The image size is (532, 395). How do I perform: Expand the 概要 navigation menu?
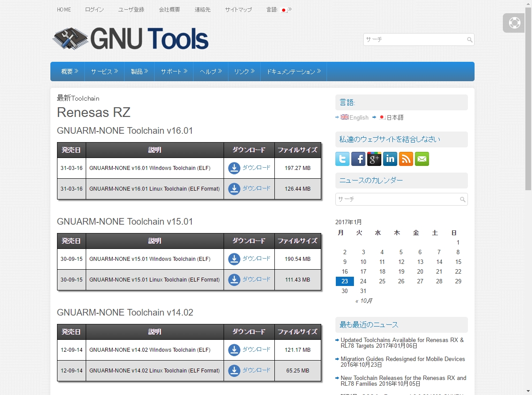[70, 71]
